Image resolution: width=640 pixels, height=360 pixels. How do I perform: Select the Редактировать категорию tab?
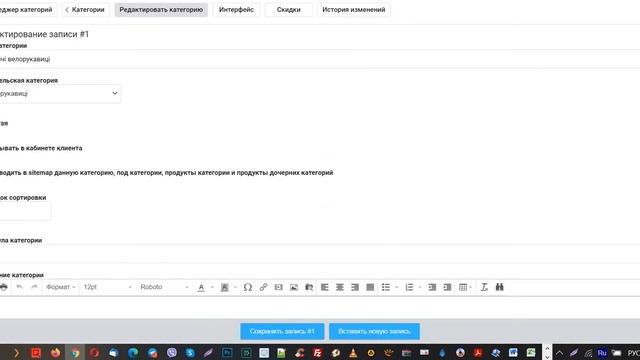161,9
